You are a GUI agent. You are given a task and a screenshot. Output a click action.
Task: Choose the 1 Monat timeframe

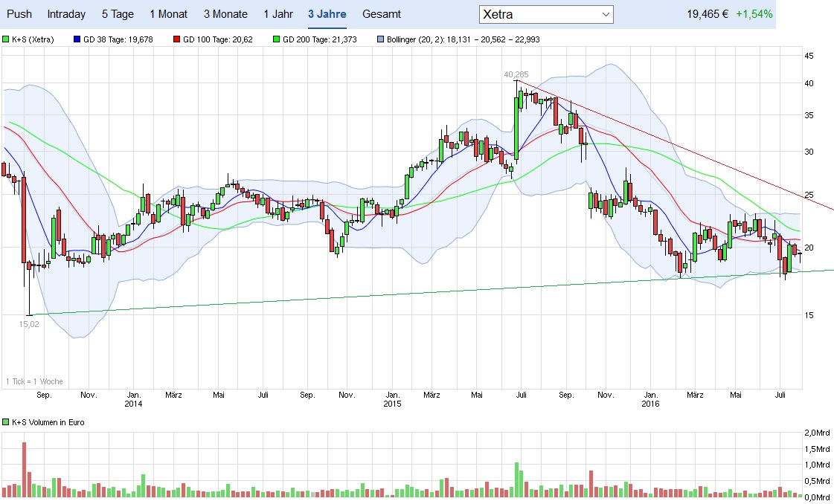pos(168,14)
